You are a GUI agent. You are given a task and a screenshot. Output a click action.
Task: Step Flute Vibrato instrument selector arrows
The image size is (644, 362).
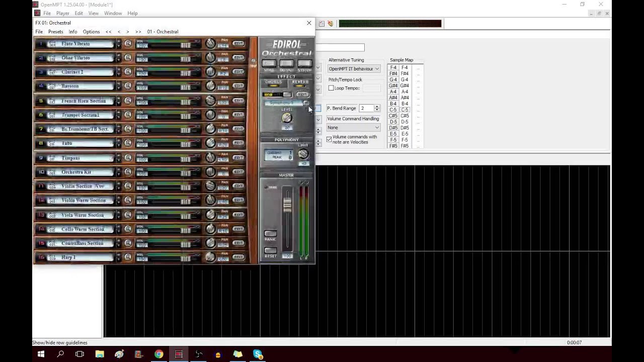[x=119, y=44]
